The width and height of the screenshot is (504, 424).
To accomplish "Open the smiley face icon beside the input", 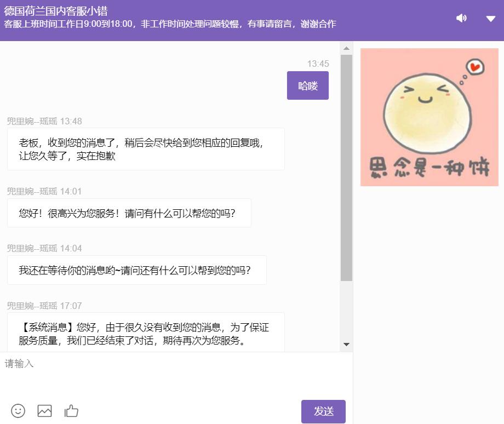I will click(18, 411).
